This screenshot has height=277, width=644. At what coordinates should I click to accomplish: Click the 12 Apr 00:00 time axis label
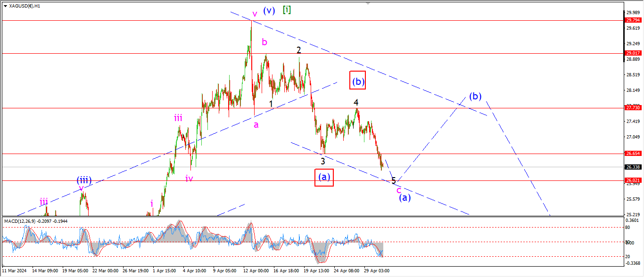(x=256, y=271)
